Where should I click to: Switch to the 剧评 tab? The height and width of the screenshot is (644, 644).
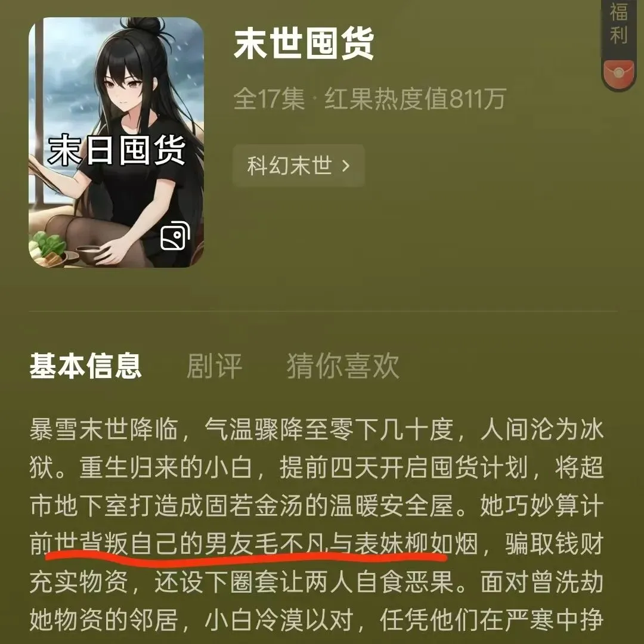(214, 365)
